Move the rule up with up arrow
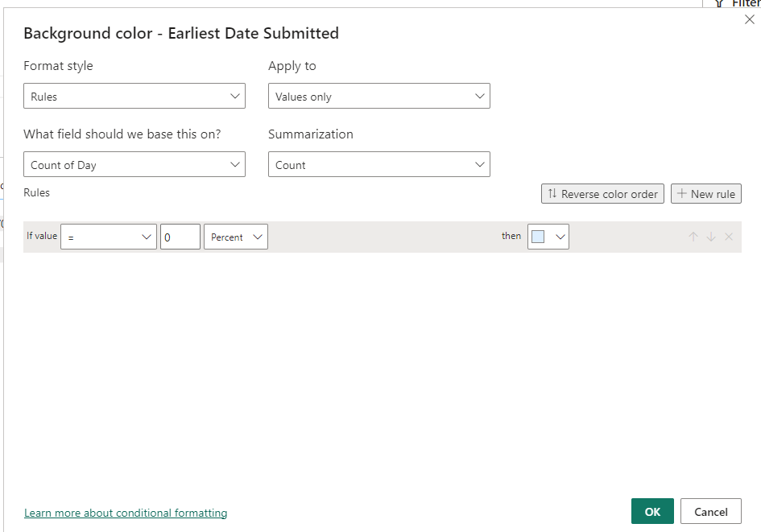 pos(693,237)
